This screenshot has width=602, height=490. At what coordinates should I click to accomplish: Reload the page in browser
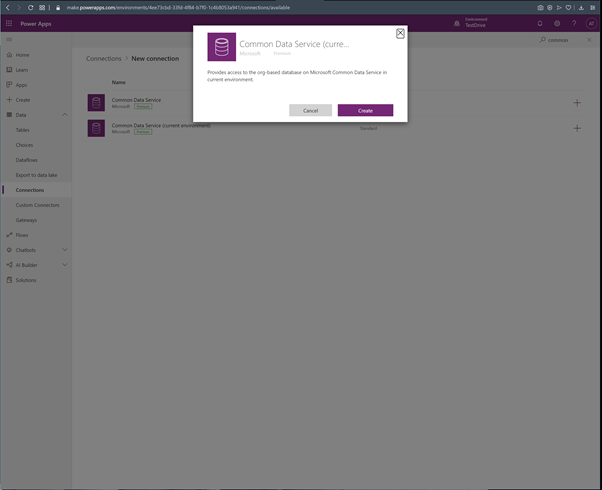coord(30,7)
